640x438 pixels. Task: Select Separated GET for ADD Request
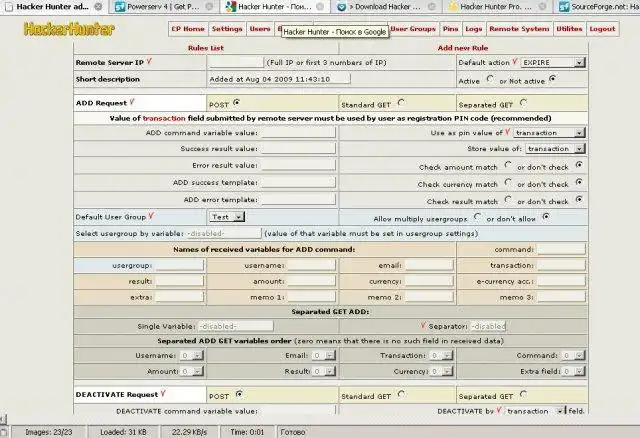(525, 102)
